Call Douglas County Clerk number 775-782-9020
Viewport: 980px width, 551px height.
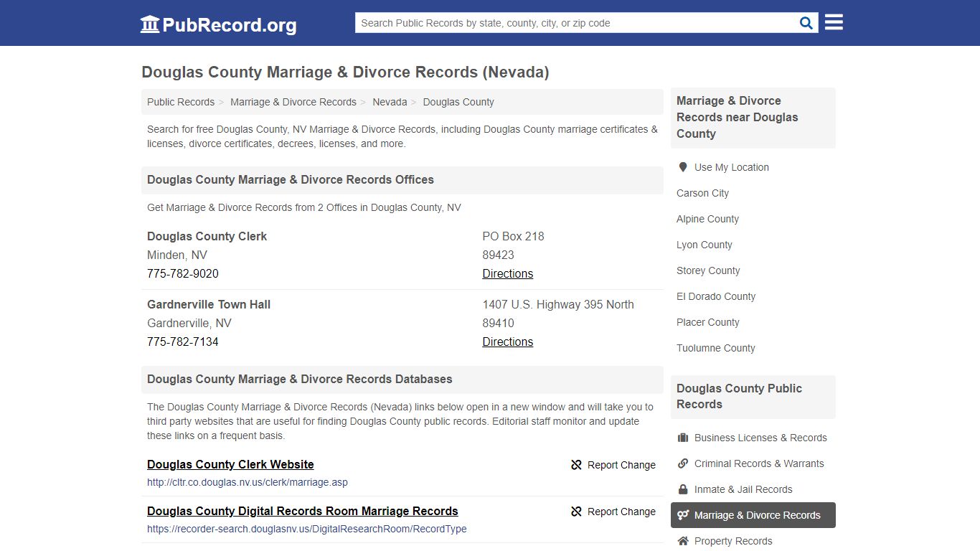(x=183, y=273)
